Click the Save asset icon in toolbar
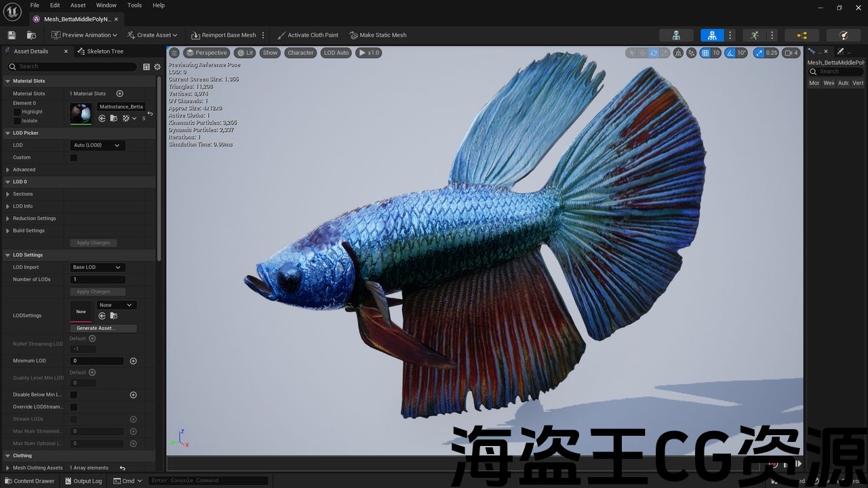 point(12,35)
